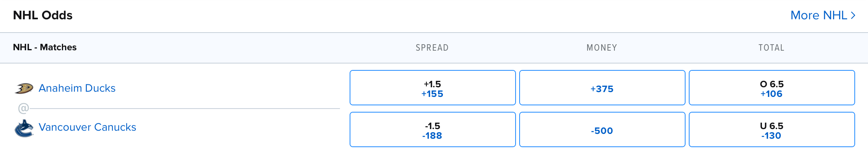Click the Anaheim Ducks team logo
Screen dimensions: 868x154
click(24, 88)
